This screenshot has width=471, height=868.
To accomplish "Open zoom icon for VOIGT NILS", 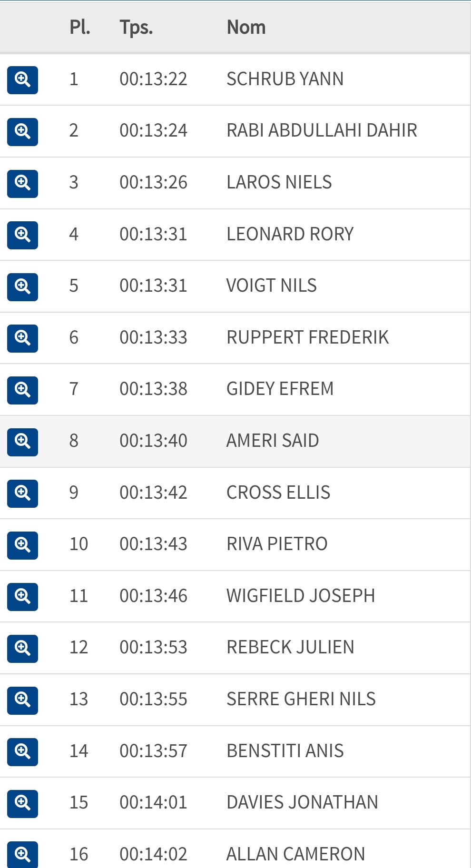I will coord(22,286).
